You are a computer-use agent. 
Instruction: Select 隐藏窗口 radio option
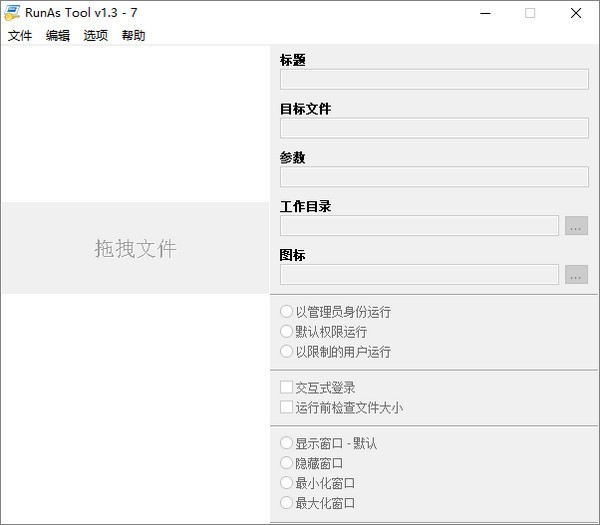coord(287,463)
